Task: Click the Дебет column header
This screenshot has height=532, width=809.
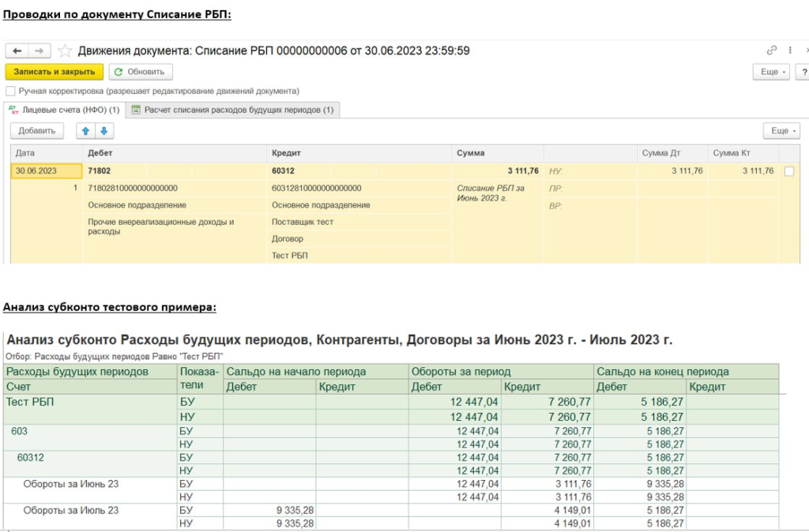Action: (100, 152)
